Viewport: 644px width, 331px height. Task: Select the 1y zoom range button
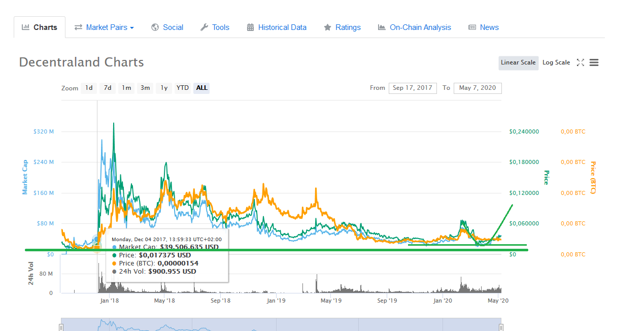tap(163, 88)
